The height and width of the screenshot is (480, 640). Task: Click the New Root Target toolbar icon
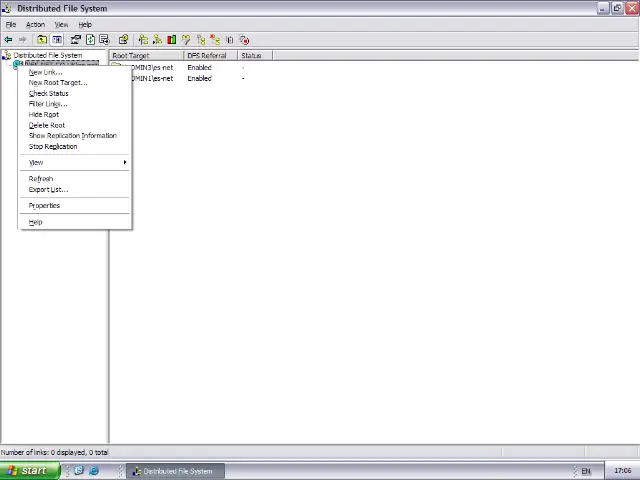[x=157, y=40]
